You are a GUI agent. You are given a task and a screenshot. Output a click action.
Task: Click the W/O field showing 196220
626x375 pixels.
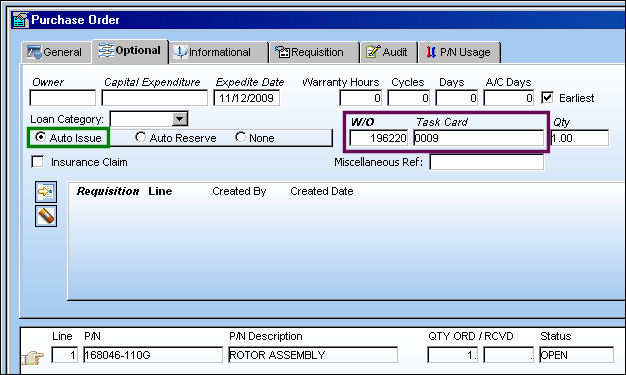tap(378, 138)
